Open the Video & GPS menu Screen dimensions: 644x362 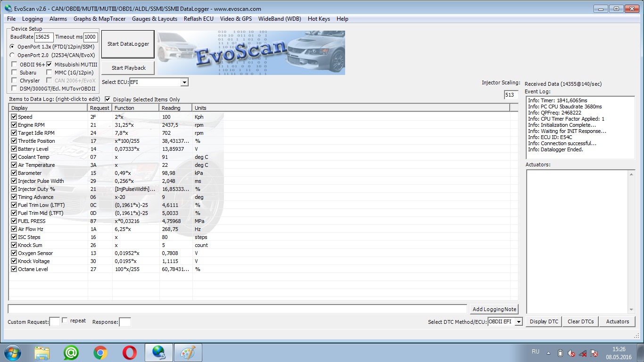tap(236, 19)
